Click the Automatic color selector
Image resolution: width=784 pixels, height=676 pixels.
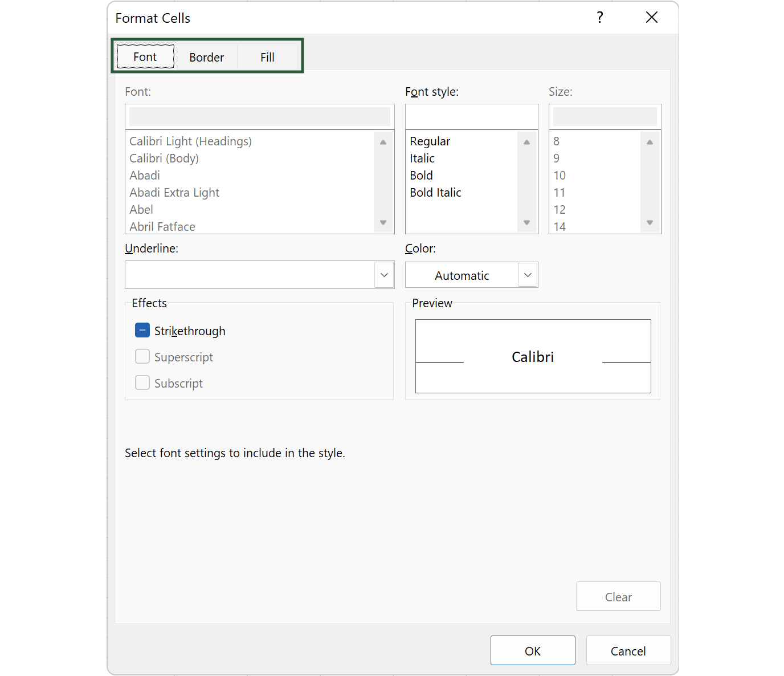click(x=462, y=275)
